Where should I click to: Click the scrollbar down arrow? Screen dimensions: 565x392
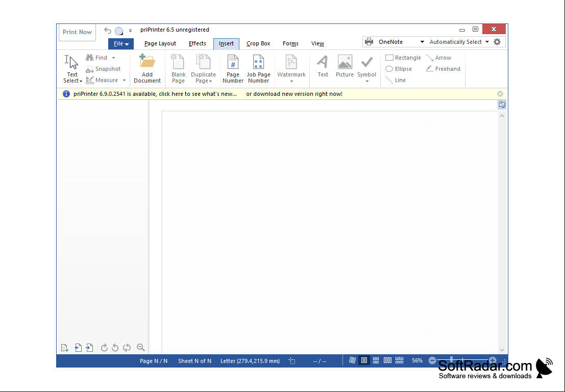pyautogui.click(x=502, y=350)
